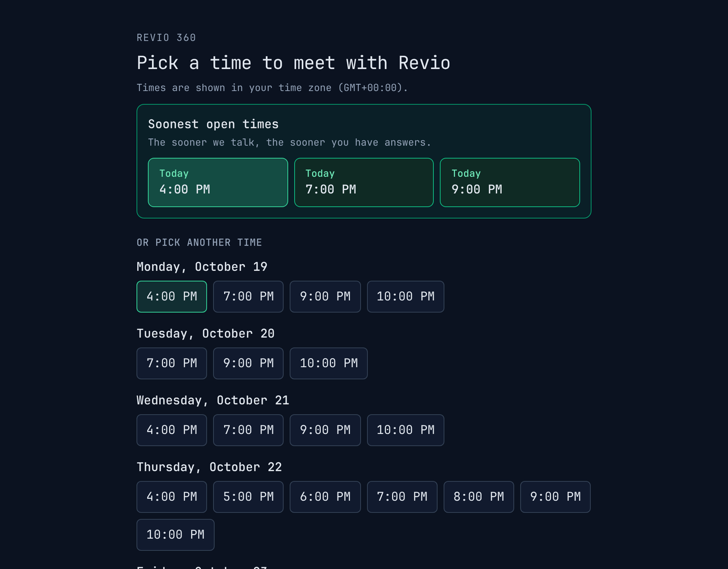Screen dimensions: 728x569
Task: Select 8:00 PM on Thursday, October 22
Action: coord(479,497)
